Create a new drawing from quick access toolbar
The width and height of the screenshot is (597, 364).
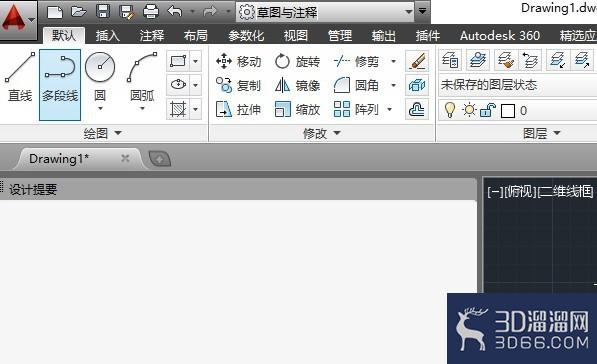coord(55,12)
